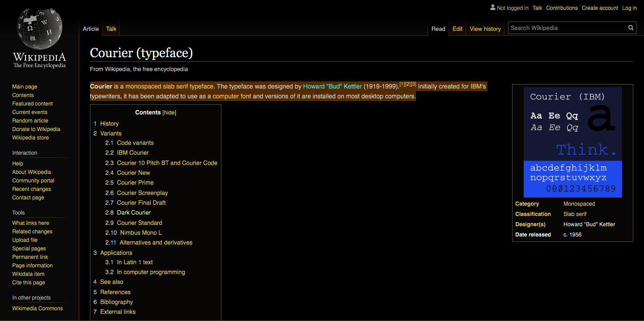This screenshot has height=321, width=644.
Task: Click Cite this page
Action: coord(29,283)
